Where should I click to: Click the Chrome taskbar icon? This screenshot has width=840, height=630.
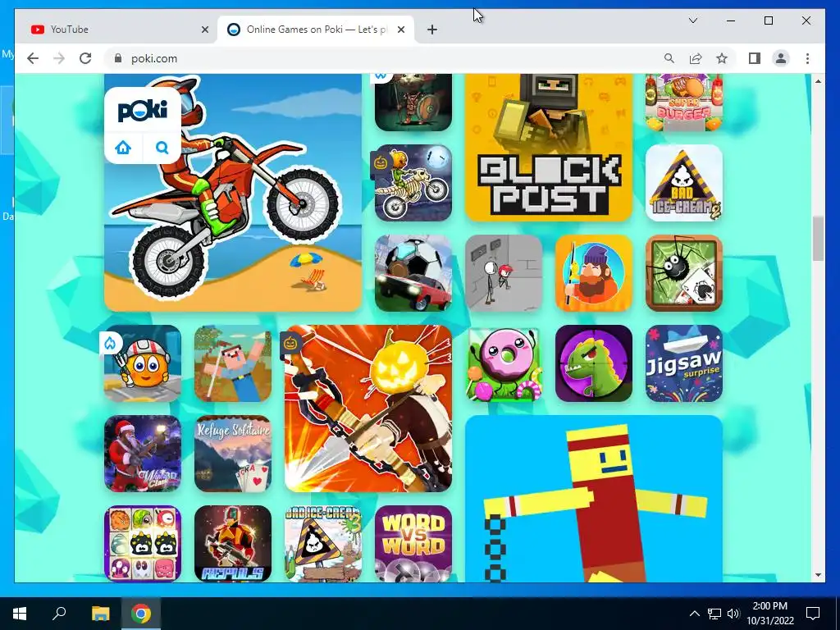coord(141,614)
